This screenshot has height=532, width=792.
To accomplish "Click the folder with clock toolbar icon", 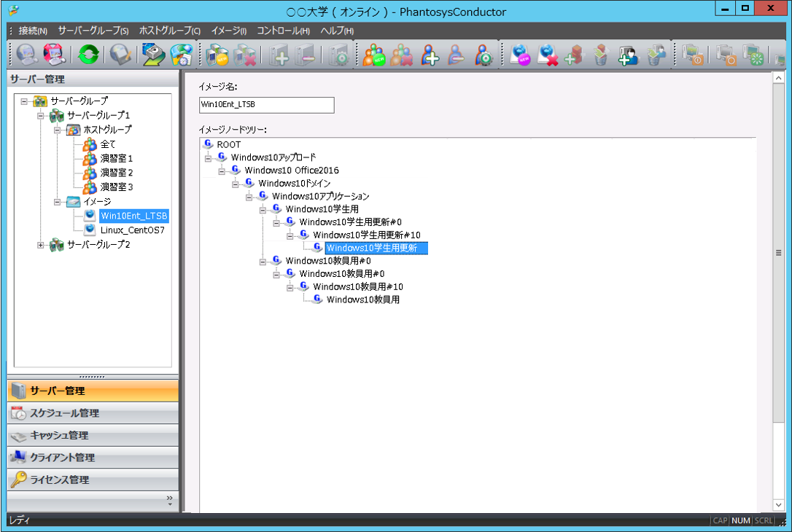I will click(182, 55).
